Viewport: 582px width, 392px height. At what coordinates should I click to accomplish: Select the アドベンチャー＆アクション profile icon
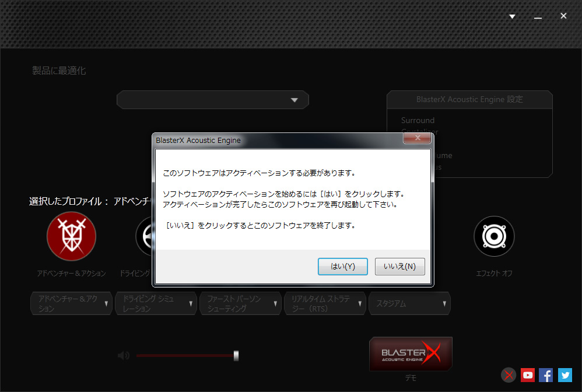click(x=71, y=236)
